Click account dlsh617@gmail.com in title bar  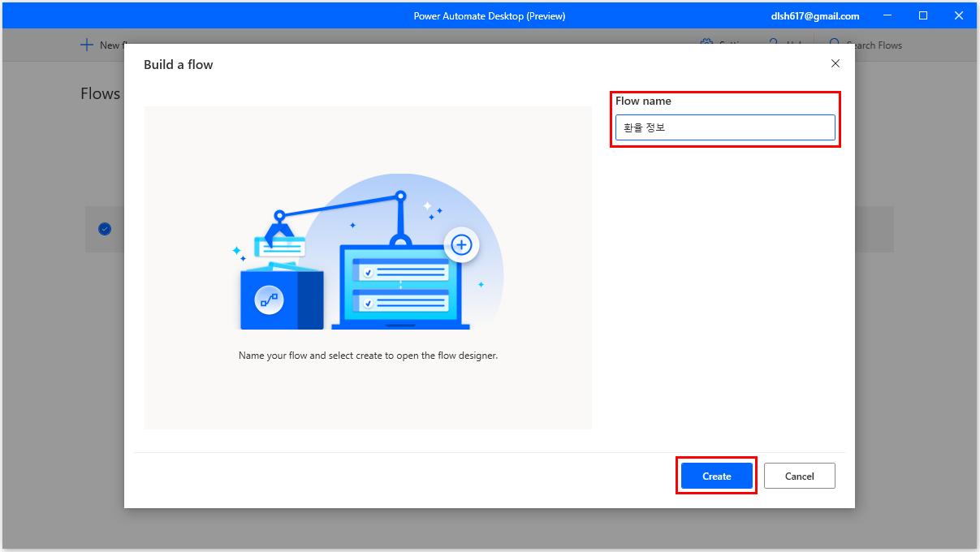[815, 15]
